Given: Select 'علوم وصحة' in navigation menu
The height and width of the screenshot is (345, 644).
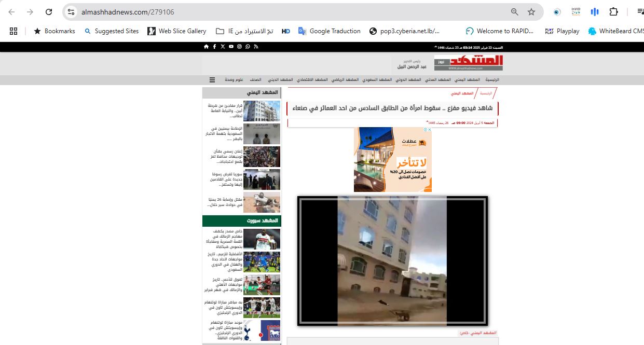Looking at the screenshot, I should click(234, 80).
